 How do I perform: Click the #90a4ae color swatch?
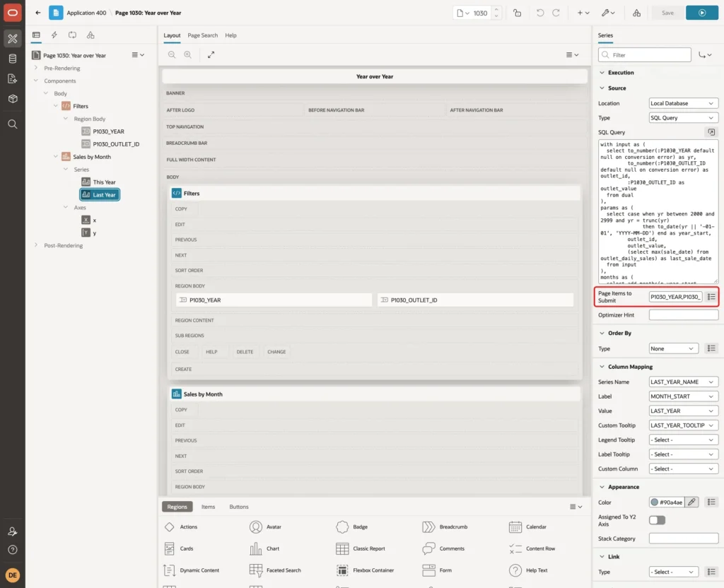click(654, 502)
